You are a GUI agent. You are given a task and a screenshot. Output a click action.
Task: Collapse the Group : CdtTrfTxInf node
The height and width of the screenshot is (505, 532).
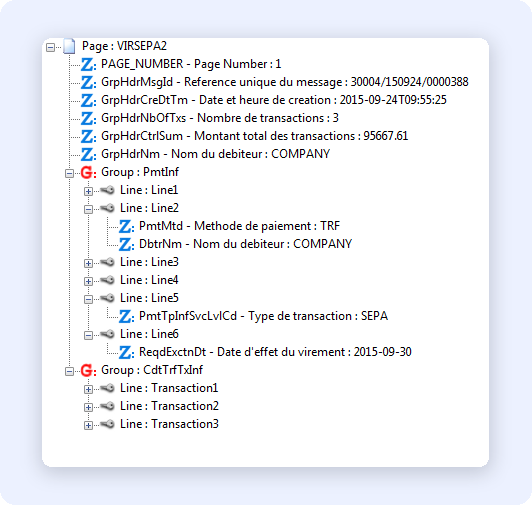(x=69, y=371)
